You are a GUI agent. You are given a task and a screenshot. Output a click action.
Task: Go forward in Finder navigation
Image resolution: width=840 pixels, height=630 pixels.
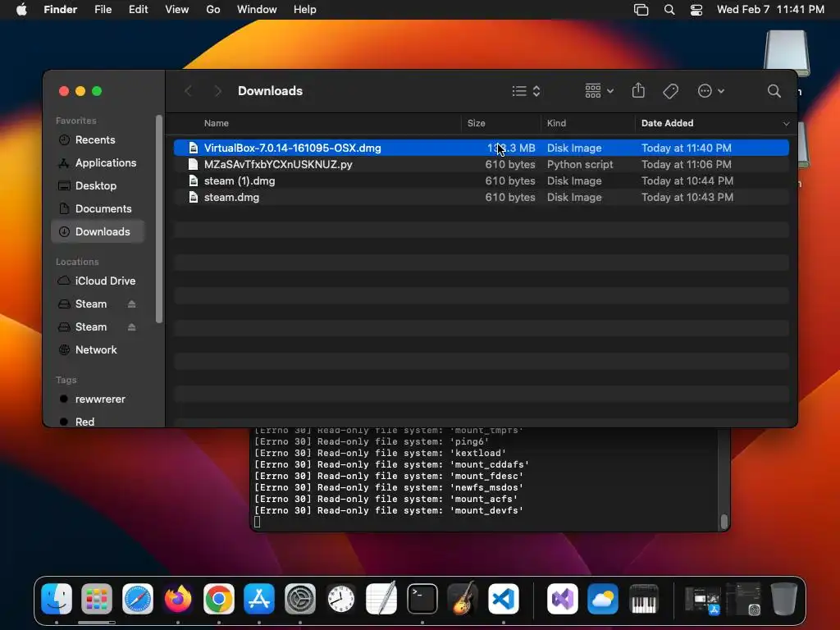[217, 91]
